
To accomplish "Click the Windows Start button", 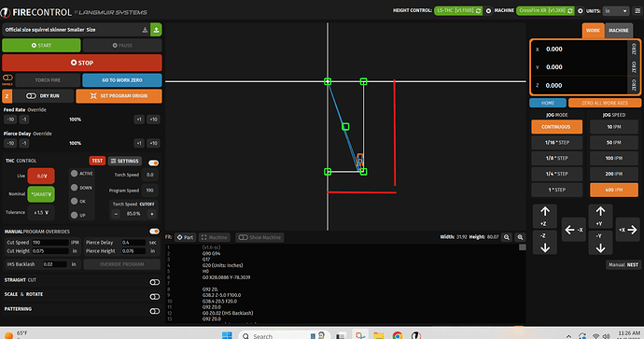I will tap(227, 335).
